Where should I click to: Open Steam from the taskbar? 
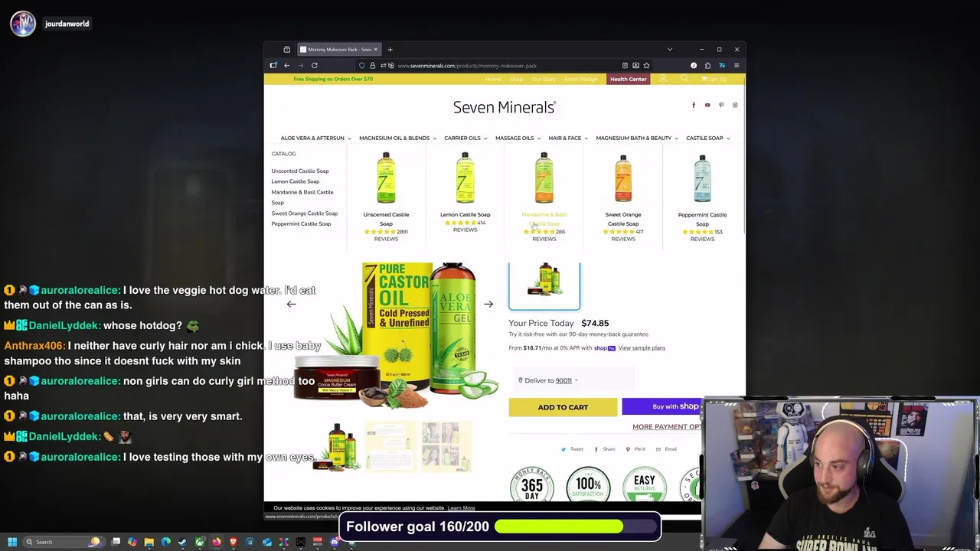point(182,542)
